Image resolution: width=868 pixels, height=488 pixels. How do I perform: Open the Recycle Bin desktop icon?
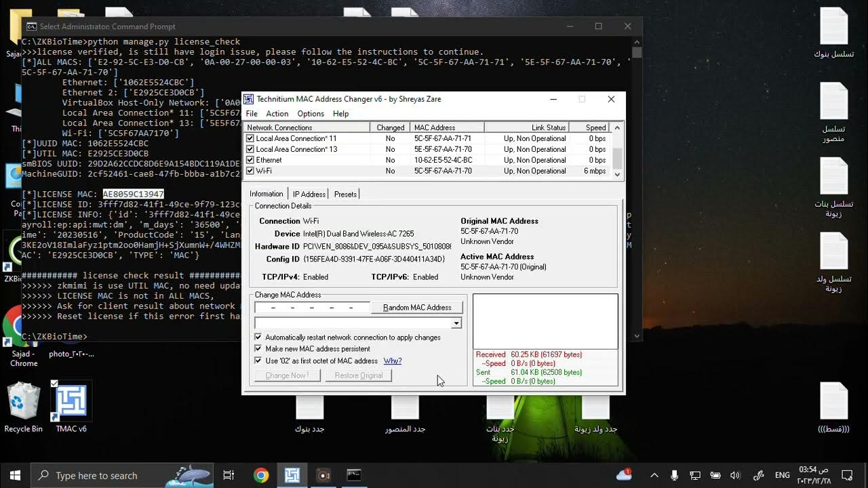click(x=24, y=407)
